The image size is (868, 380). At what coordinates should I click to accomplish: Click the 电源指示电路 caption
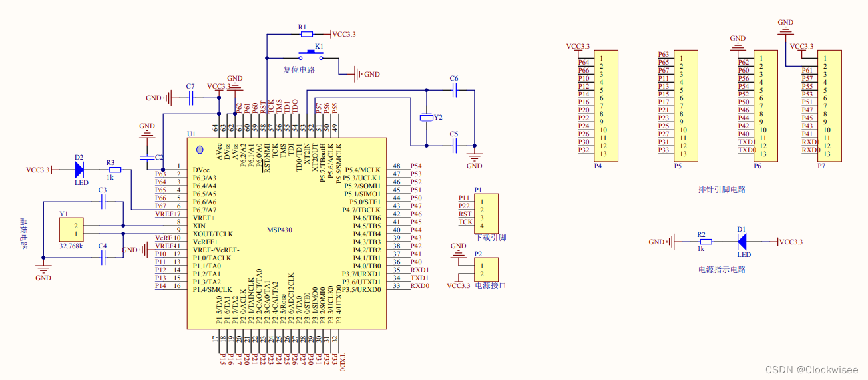click(x=722, y=270)
